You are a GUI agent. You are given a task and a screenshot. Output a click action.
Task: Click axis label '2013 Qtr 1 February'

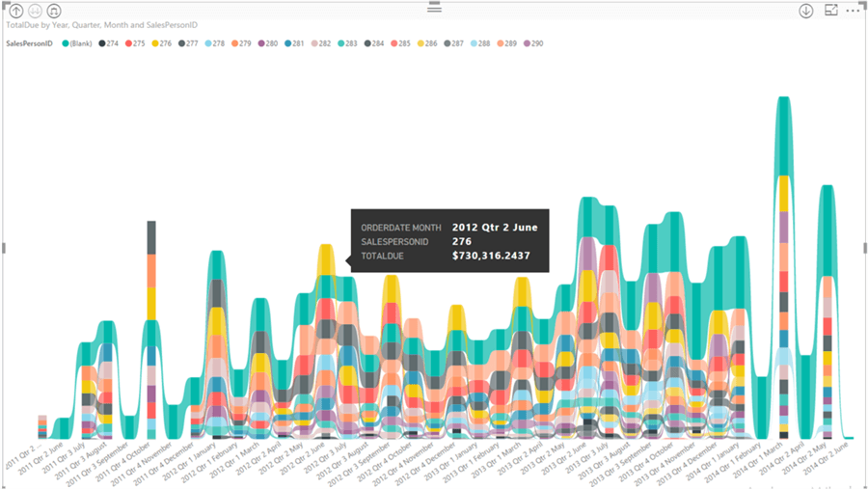pyautogui.click(x=470, y=462)
